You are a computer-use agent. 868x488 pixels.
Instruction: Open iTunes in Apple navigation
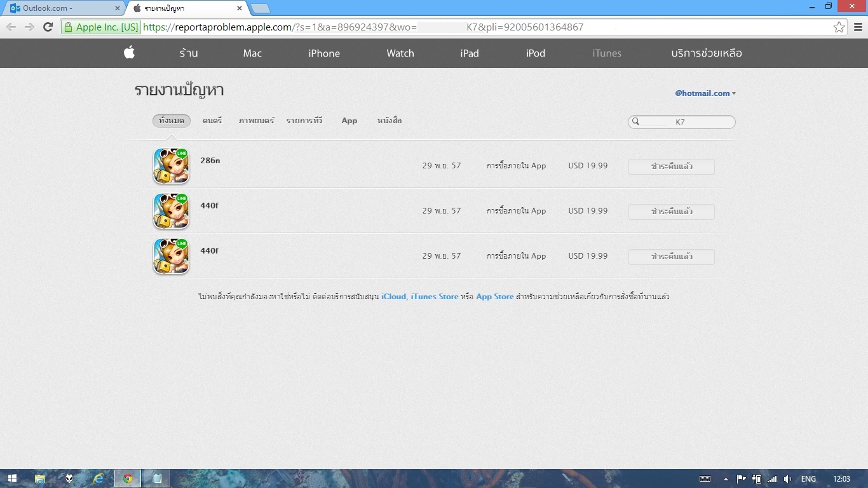[x=607, y=53]
